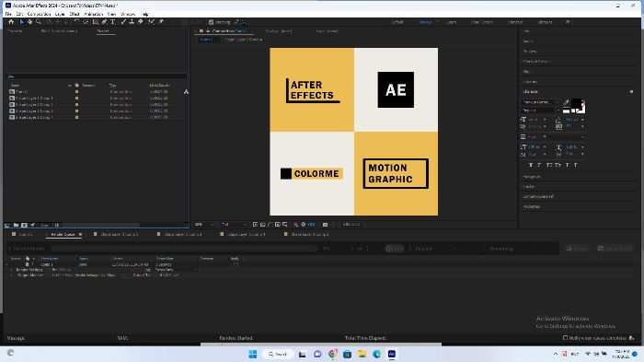Click the new composition icon in Project panel
This screenshot has height=362, width=644.
click(x=24, y=225)
